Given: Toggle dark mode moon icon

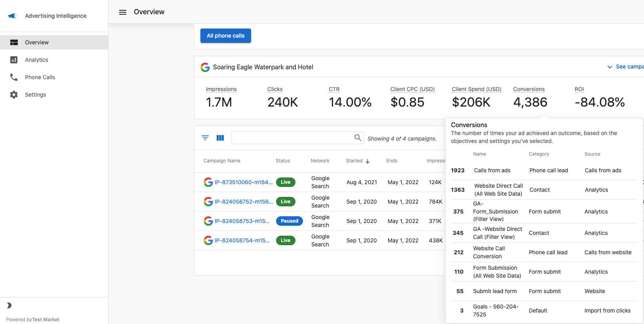Looking at the screenshot, I should pyautogui.click(x=9, y=305).
